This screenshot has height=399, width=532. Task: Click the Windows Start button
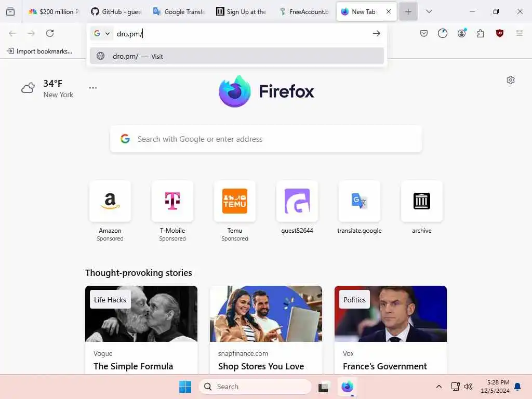pyautogui.click(x=185, y=387)
